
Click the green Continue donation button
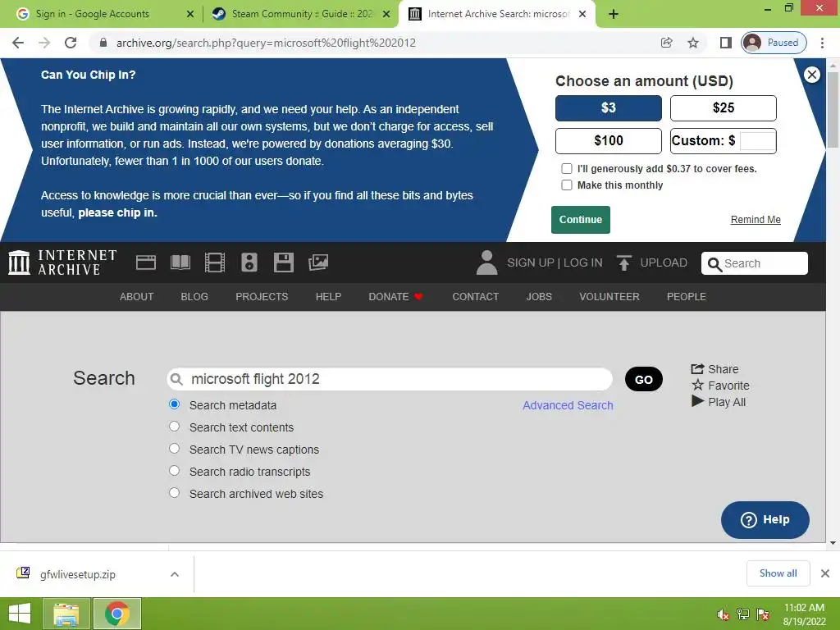581,220
